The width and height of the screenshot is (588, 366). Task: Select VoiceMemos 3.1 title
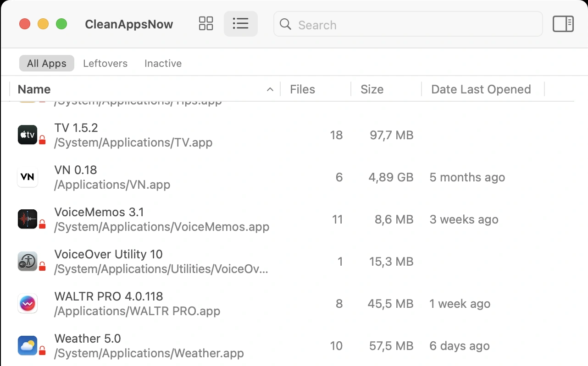pos(99,212)
